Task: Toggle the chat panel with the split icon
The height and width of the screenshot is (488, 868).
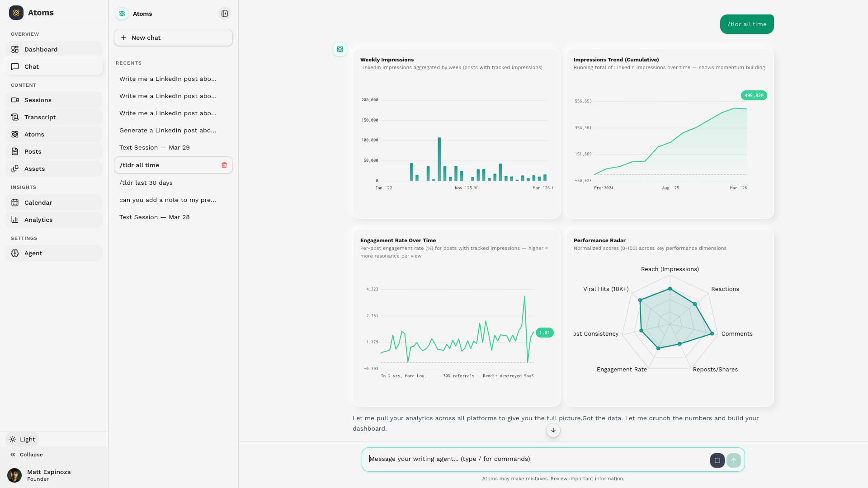Action: (225, 14)
